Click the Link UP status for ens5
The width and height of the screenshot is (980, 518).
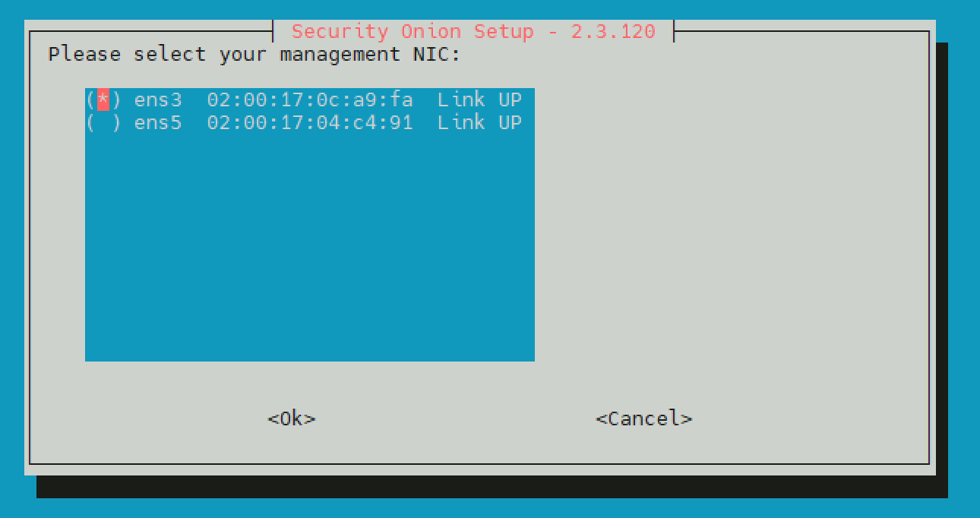tap(480, 122)
